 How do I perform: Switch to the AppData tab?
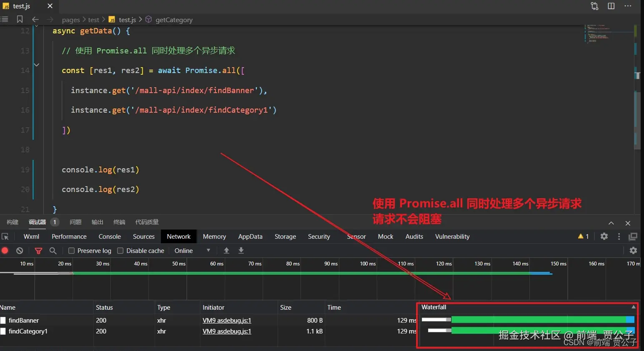pos(251,237)
